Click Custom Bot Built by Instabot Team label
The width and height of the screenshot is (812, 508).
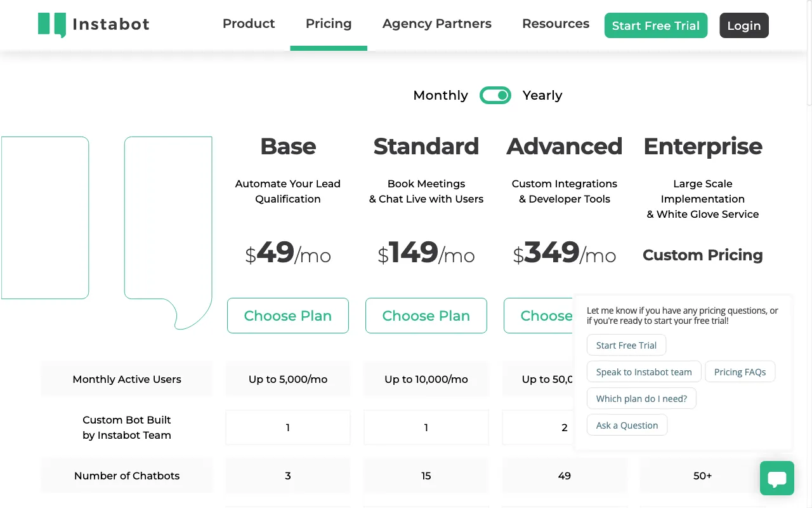[x=127, y=427]
